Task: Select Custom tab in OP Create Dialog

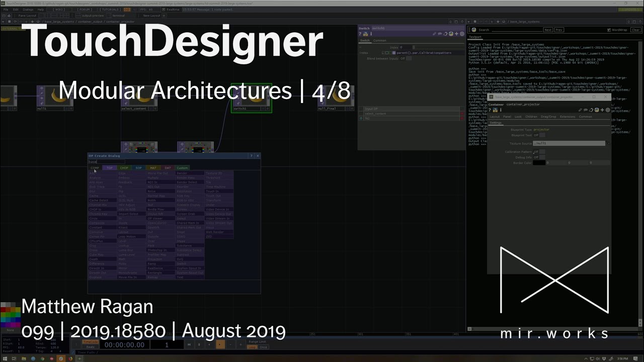Action: coord(182,168)
